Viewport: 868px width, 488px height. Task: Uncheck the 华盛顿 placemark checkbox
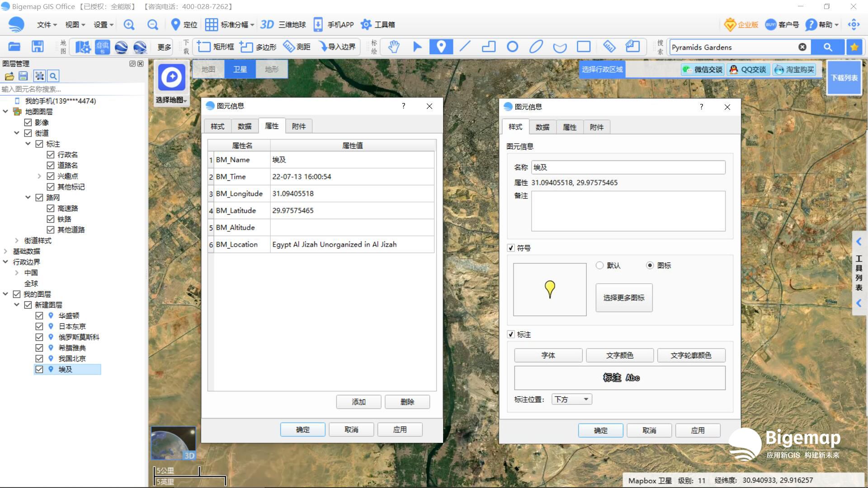(x=39, y=316)
